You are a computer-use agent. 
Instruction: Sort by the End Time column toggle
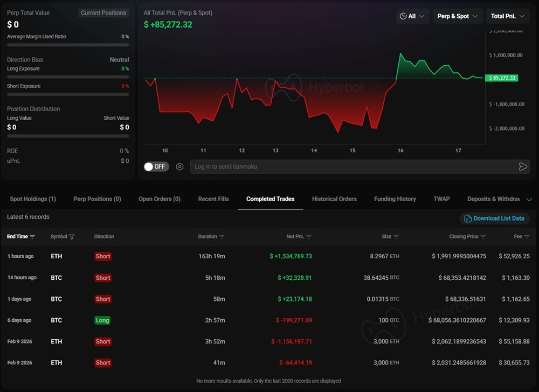click(32, 236)
